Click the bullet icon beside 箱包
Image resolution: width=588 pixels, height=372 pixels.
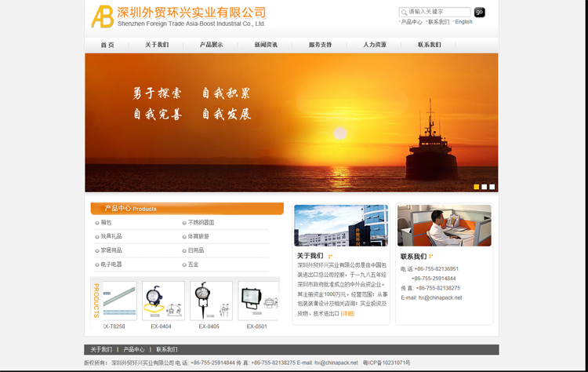(97, 223)
